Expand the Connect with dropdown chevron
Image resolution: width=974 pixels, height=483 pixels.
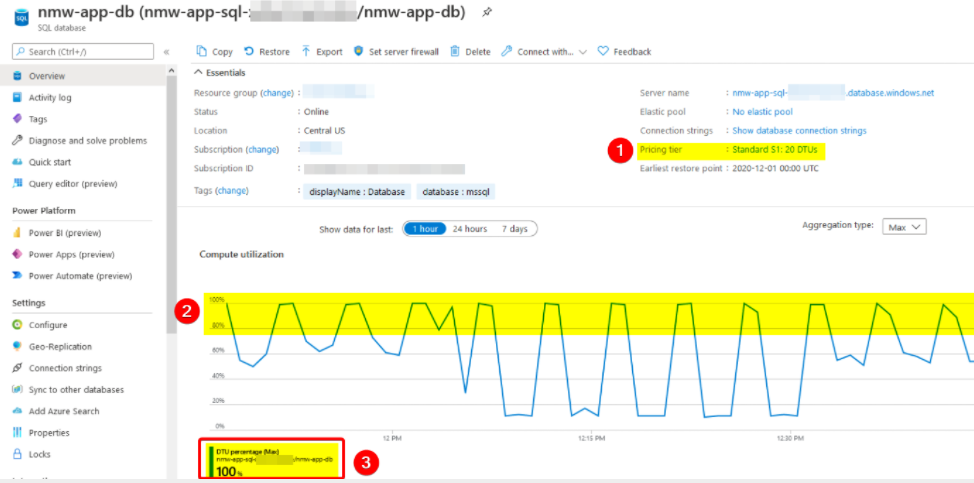pyautogui.click(x=583, y=52)
